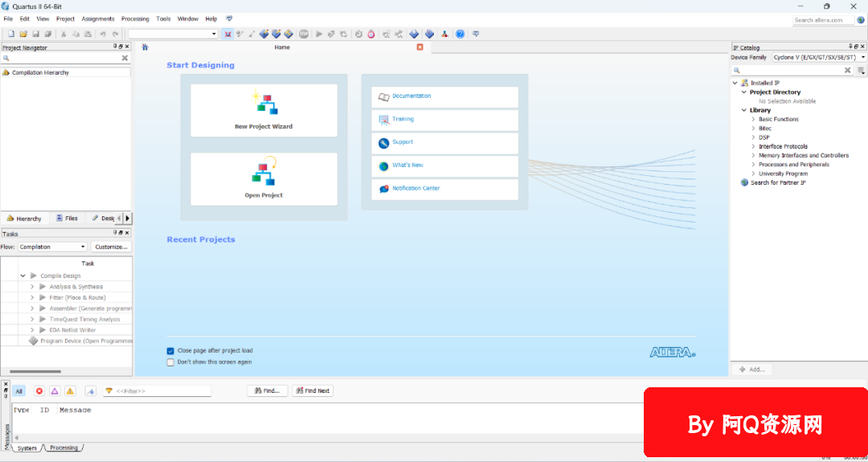
Task: Click the Save All icon in toolbar
Action: 48,34
